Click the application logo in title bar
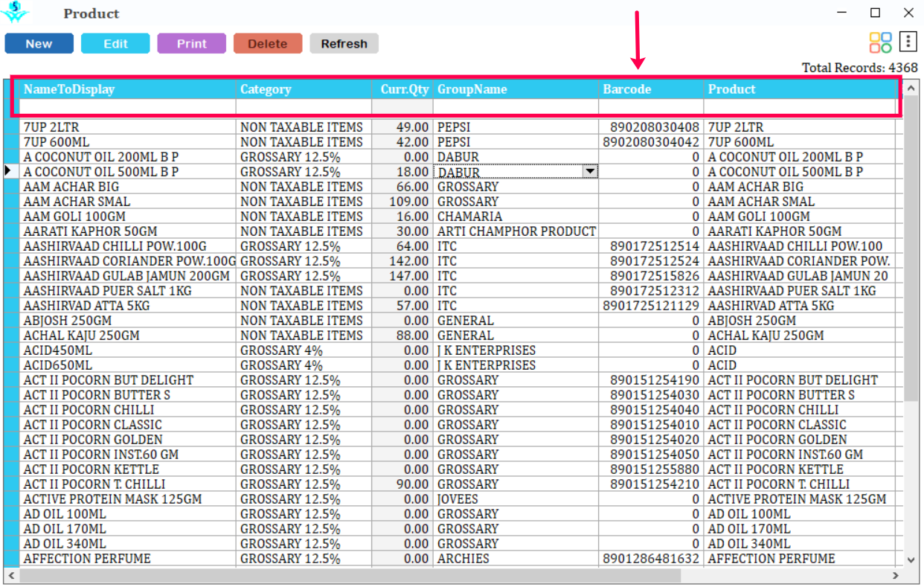 point(15,13)
